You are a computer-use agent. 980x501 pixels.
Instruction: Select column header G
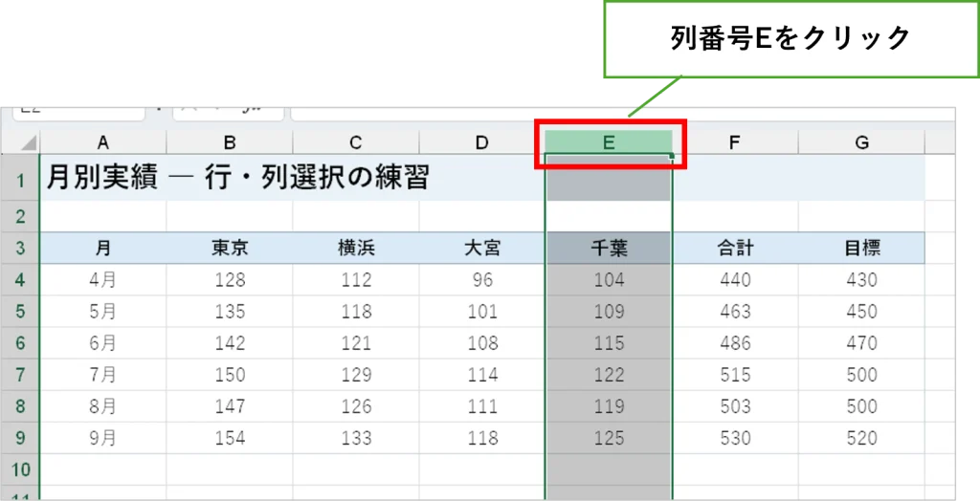pyautogui.click(x=862, y=143)
